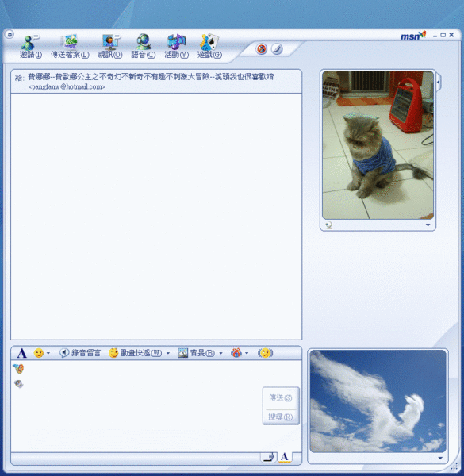Maximize the conversation window
464x476 pixels.
tap(443, 35)
